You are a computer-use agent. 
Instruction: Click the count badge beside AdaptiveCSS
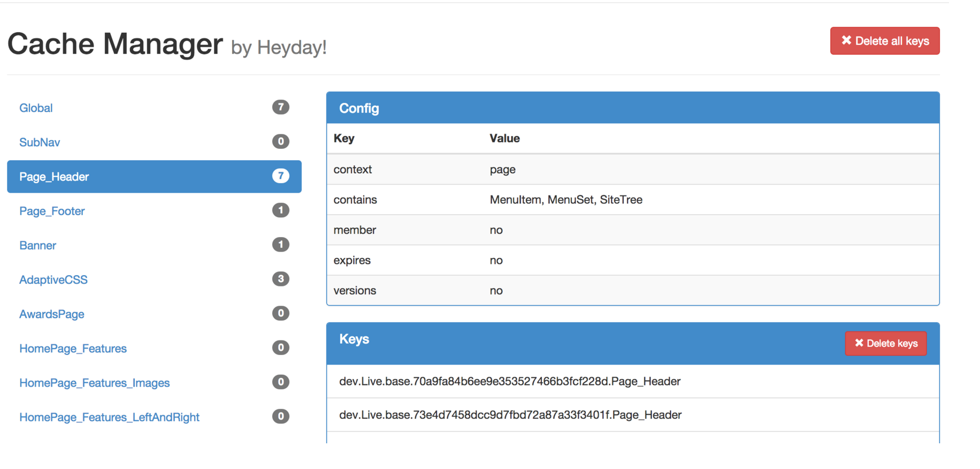pyautogui.click(x=280, y=279)
